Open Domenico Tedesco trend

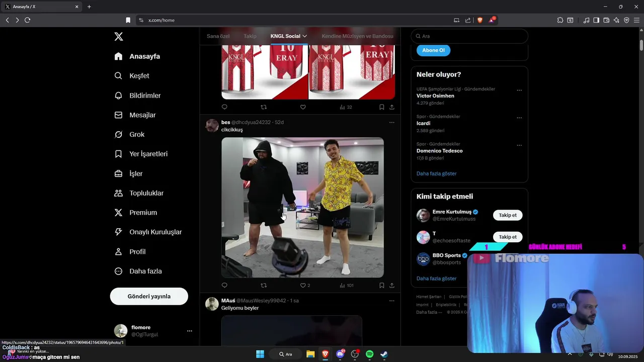(x=439, y=151)
